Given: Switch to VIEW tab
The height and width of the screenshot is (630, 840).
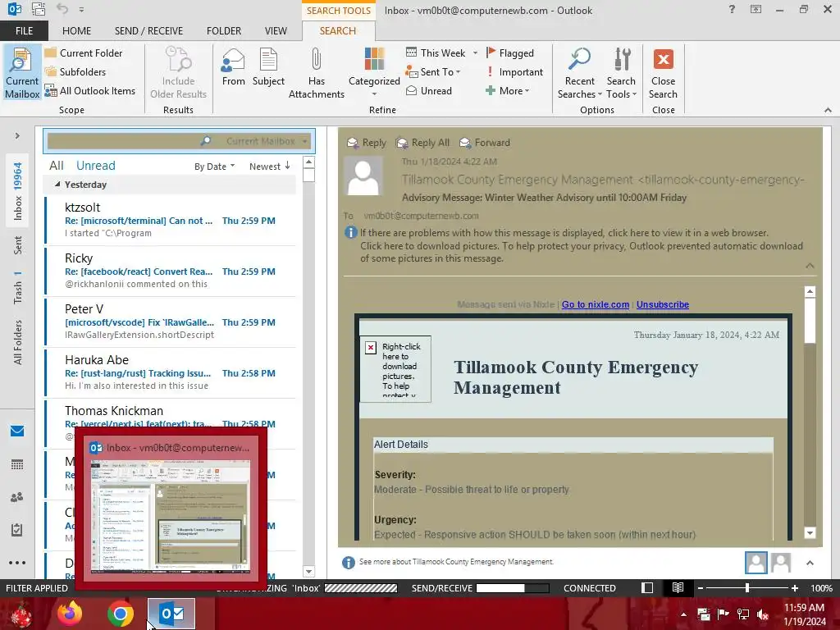Looking at the screenshot, I should (276, 31).
